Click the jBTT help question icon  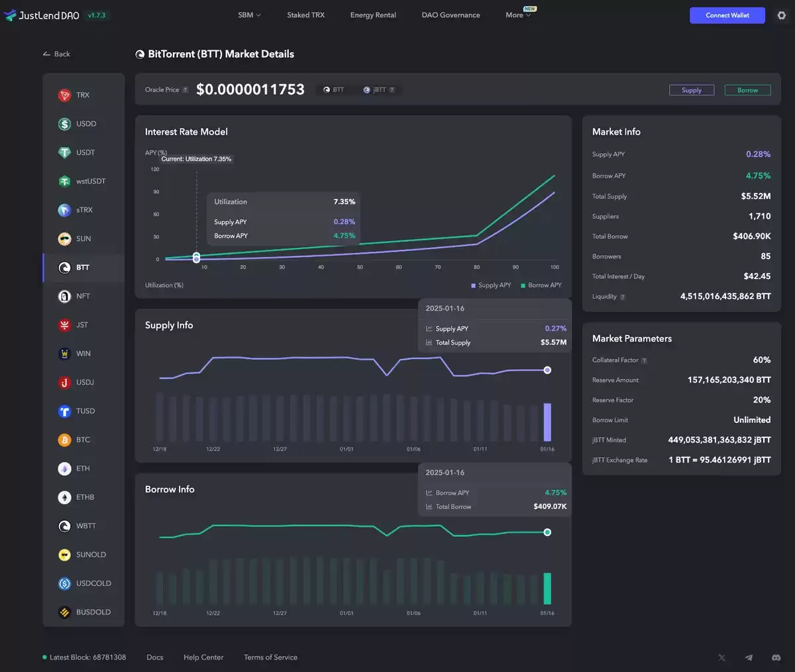click(392, 90)
